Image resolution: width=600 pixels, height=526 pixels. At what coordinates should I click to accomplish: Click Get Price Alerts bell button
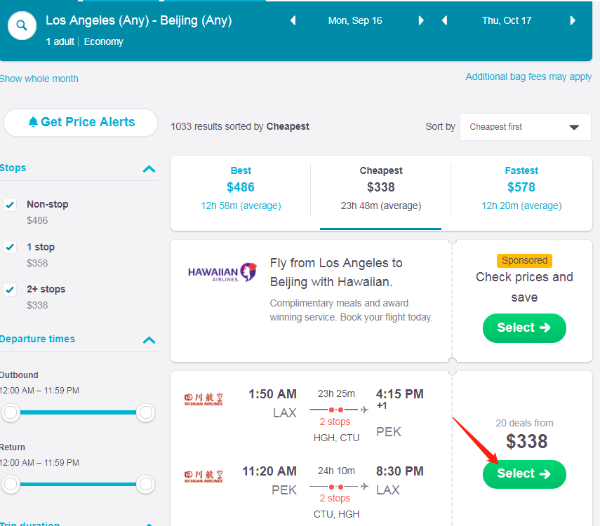(81, 122)
